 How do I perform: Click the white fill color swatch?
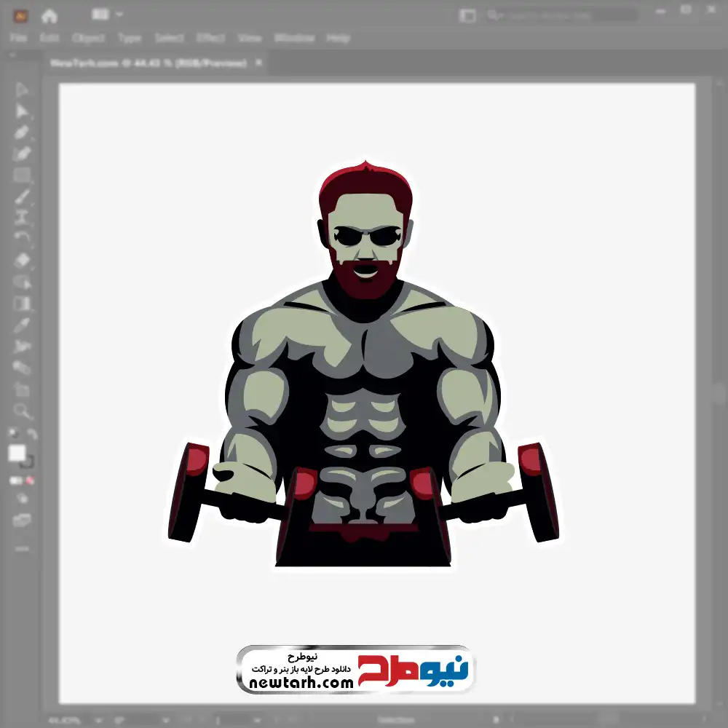click(x=17, y=454)
